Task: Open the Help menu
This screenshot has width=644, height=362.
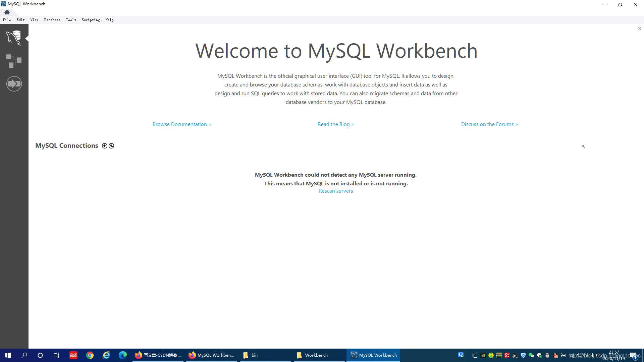Action: point(109,20)
